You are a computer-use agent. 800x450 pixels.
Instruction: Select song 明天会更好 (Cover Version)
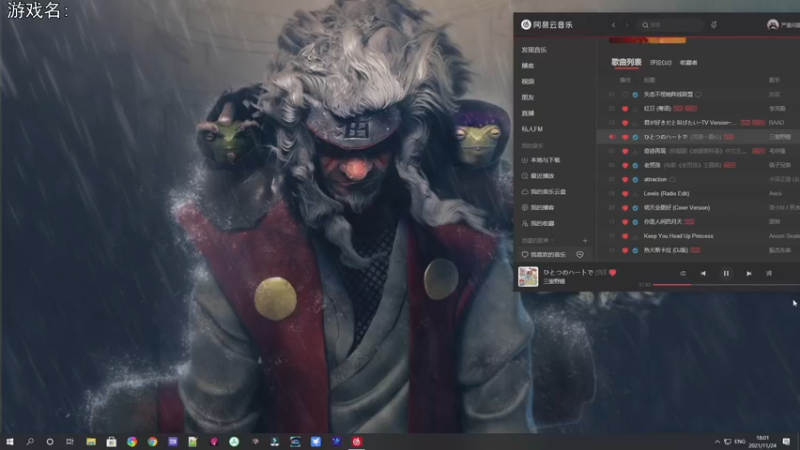tap(677, 208)
